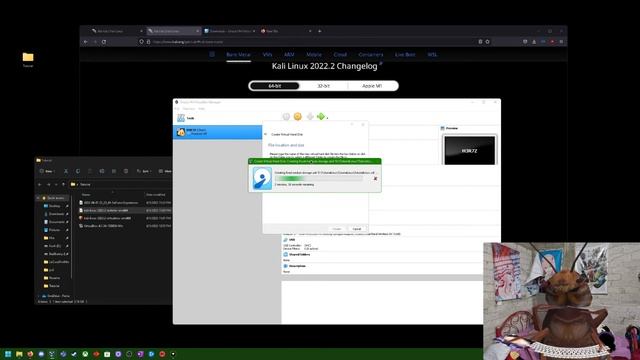Image resolution: width=640 pixels, height=360 pixels.
Task: Click the Delete trash icon in Explorer
Action: point(126,171)
